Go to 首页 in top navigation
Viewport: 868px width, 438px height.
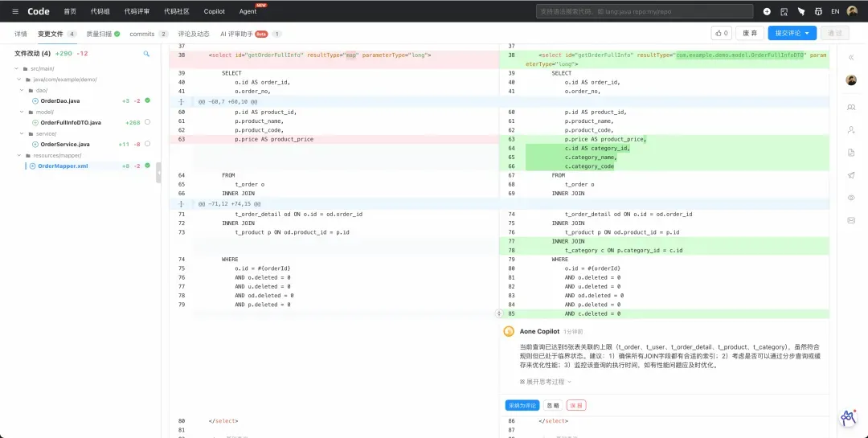point(70,11)
